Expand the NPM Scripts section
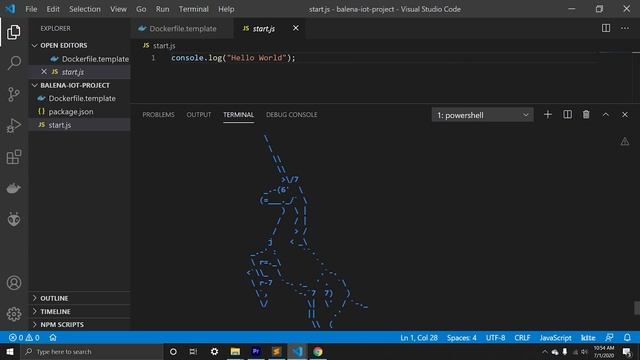This screenshot has width=640, height=360. [58, 324]
